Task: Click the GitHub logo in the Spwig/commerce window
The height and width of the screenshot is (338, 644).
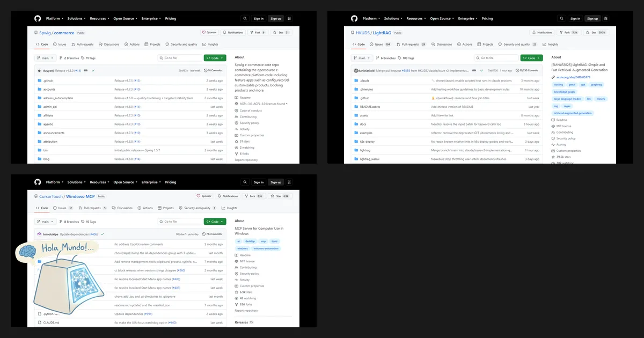Action: [x=38, y=18]
